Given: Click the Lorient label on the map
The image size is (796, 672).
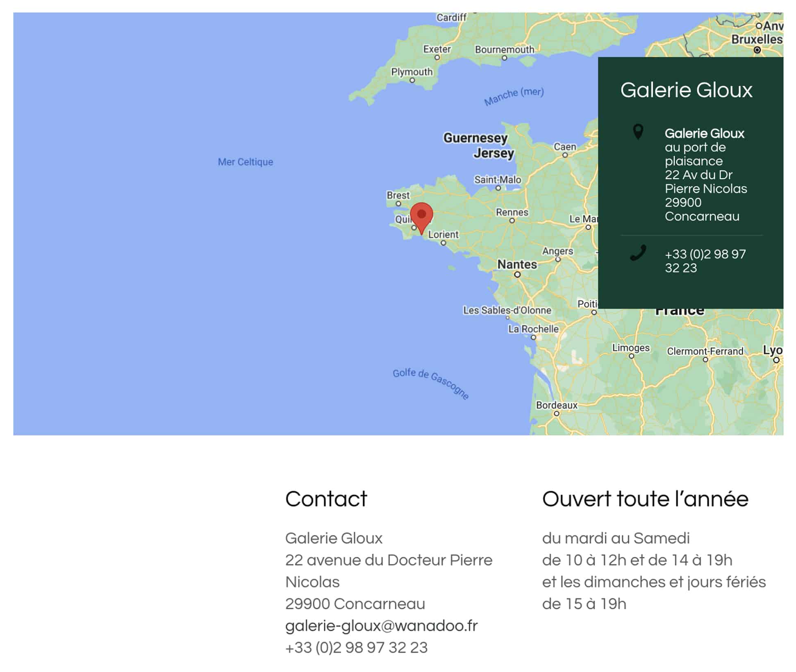Looking at the screenshot, I should (x=443, y=234).
